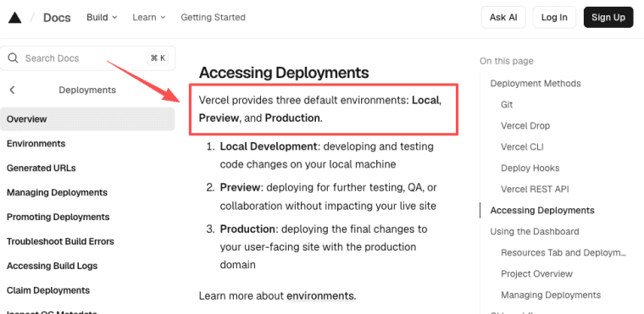Jump to Accessing Deployments in contents
644x314 pixels.
click(x=542, y=210)
